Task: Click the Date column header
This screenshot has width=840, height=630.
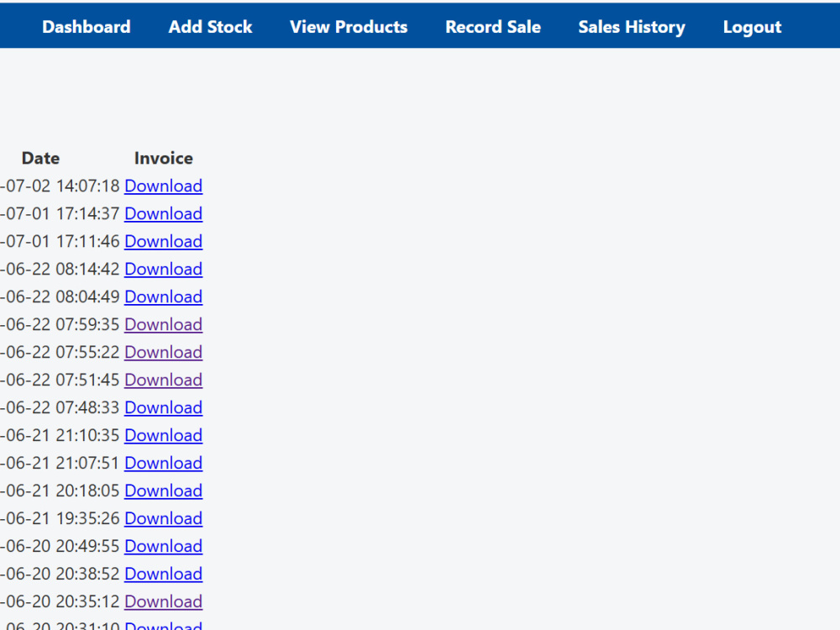Action: click(x=40, y=158)
